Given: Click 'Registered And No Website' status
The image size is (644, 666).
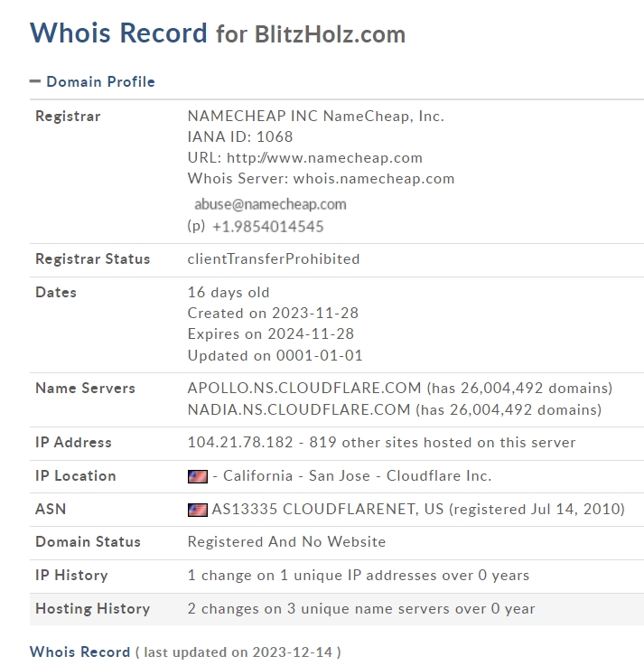Looking at the screenshot, I should click(286, 541).
